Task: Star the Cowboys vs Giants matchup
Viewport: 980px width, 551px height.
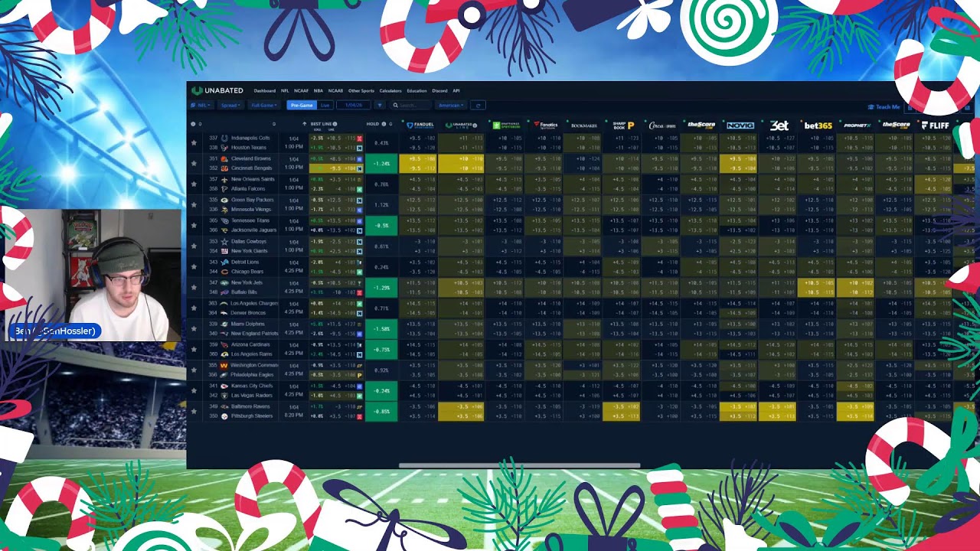Action: [x=194, y=246]
